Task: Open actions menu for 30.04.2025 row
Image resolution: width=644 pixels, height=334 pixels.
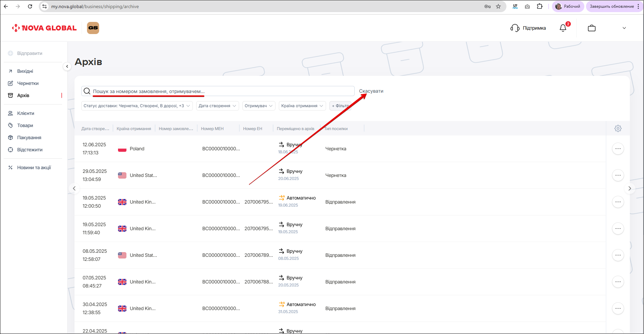Action: tap(618, 308)
